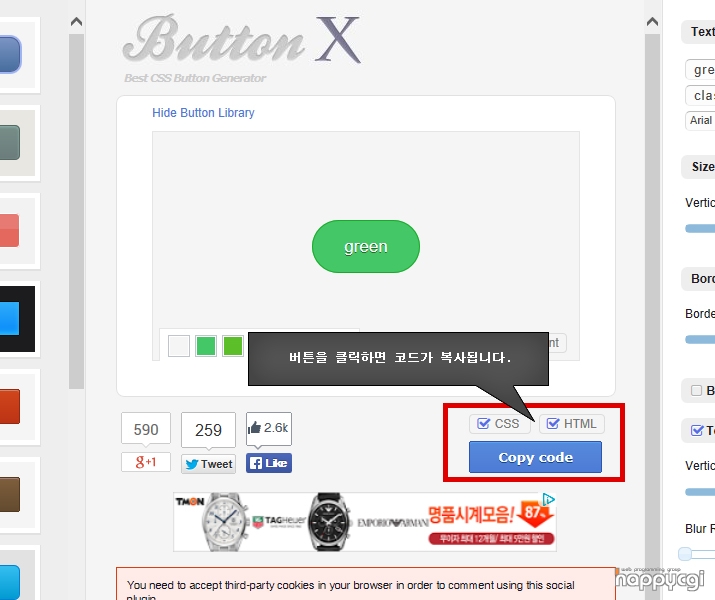Screen dimensions: 715x600
Task: Select the blue rounded button thumbnail
Action: [10, 55]
